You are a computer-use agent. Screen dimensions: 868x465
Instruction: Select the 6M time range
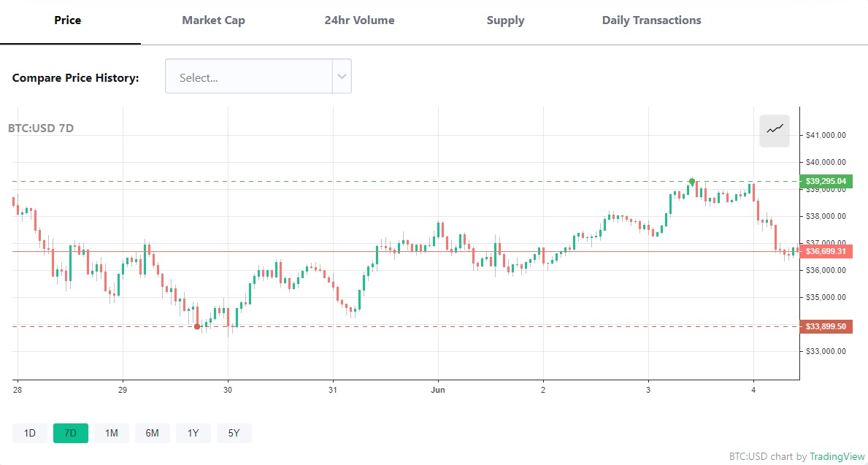tap(153, 433)
